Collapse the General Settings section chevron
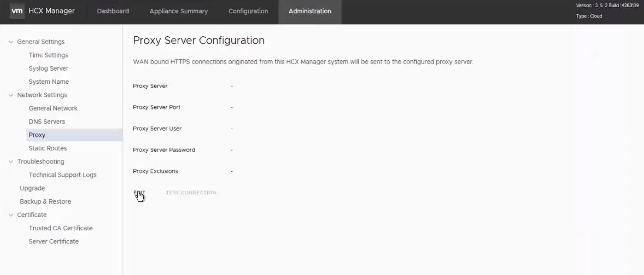 tap(11, 42)
